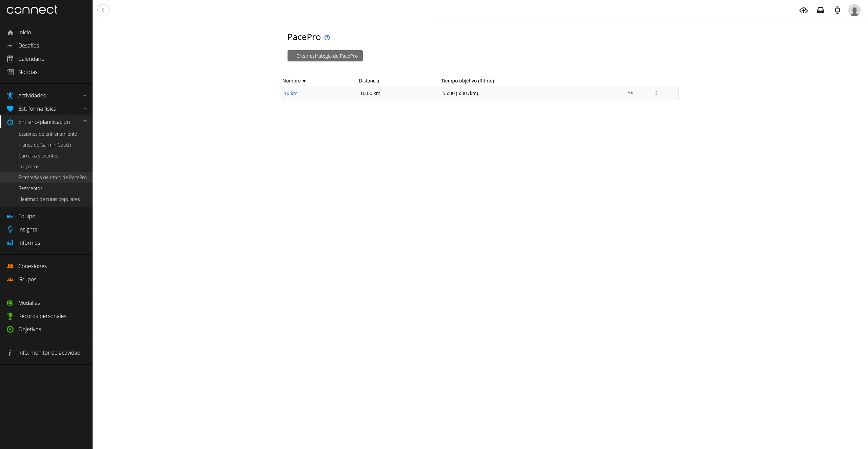Open Sesiones de entrenamiento submenu item
The image size is (868, 449).
point(48,134)
